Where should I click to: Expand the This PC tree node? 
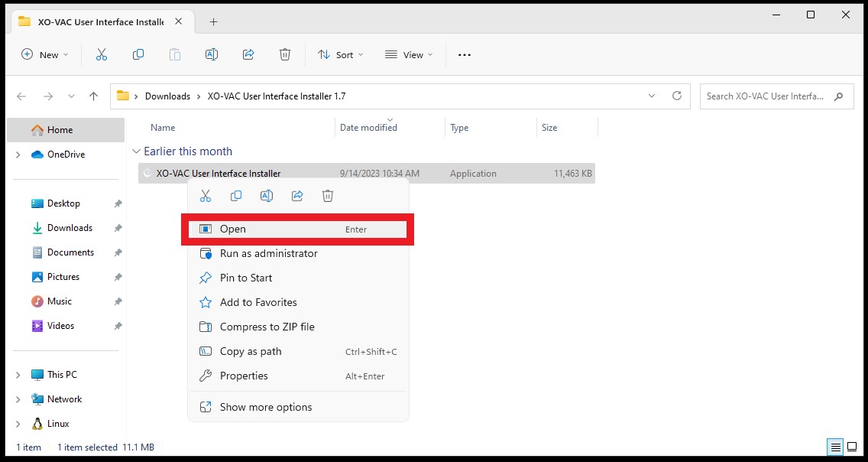click(18, 375)
